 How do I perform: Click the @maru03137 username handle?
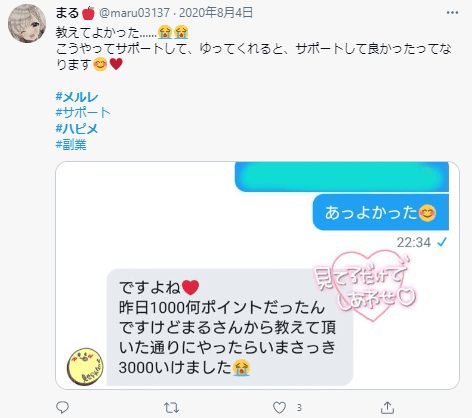[134, 13]
